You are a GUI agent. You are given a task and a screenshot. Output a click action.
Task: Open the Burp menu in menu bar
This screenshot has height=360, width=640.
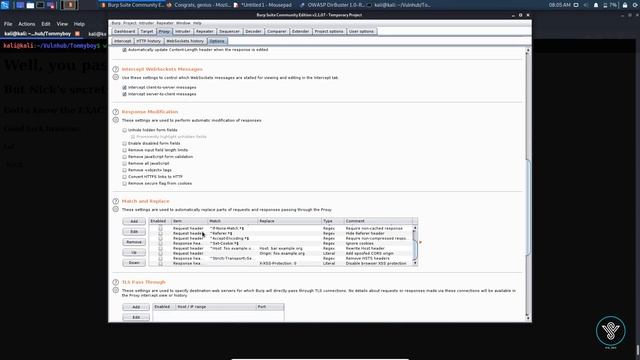[x=116, y=23]
